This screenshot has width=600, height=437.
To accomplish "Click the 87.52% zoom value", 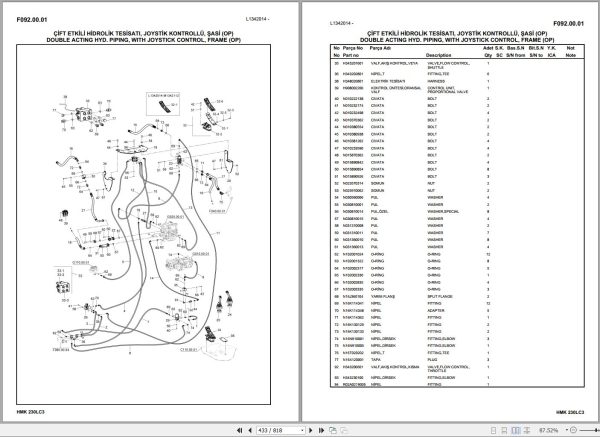I will point(549,430).
